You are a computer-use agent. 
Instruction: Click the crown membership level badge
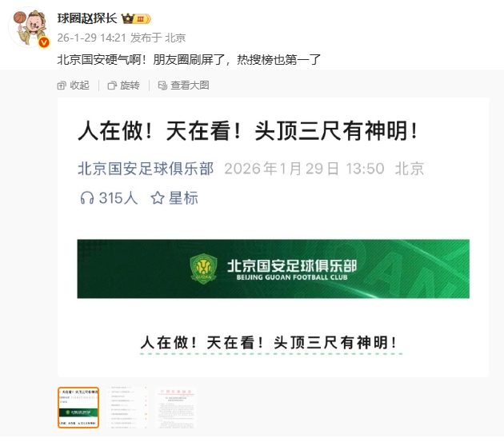pyautogui.click(x=136, y=18)
